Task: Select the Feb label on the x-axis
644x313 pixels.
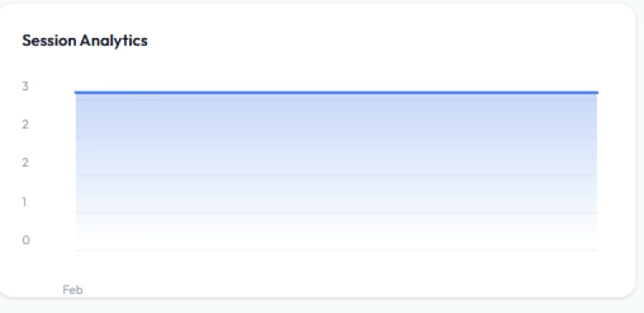Action: [73, 290]
